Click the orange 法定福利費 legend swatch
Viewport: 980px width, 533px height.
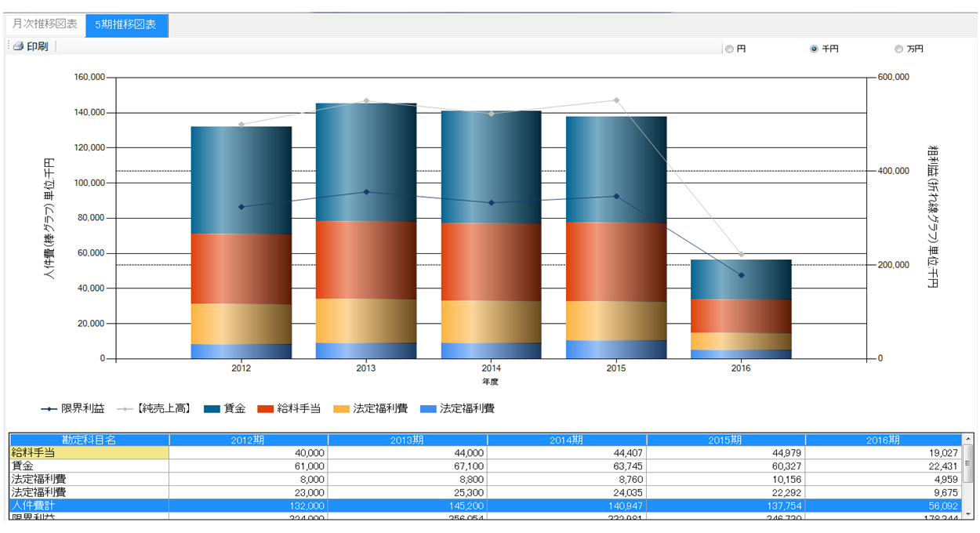[341, 409]
